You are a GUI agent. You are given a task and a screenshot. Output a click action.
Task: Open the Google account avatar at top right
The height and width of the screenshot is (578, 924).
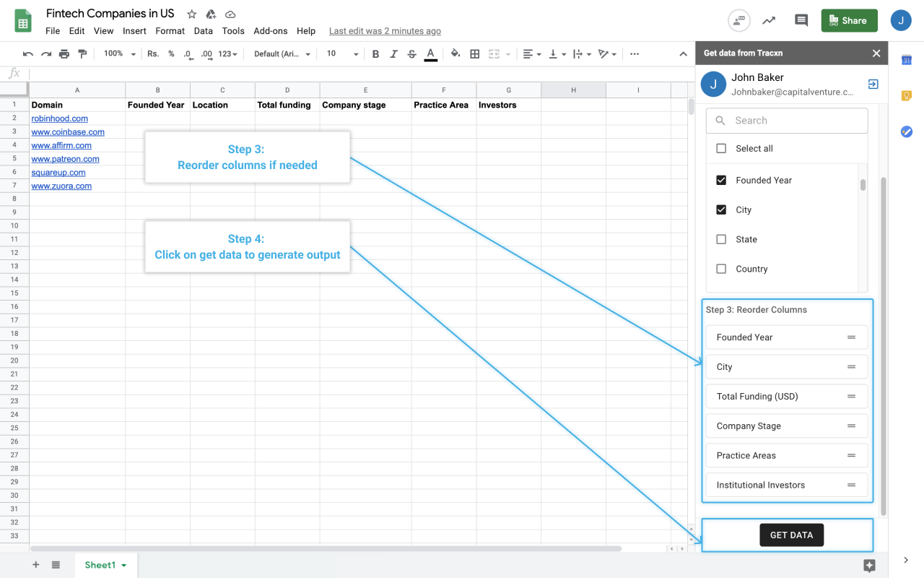[x=901, y=20]
